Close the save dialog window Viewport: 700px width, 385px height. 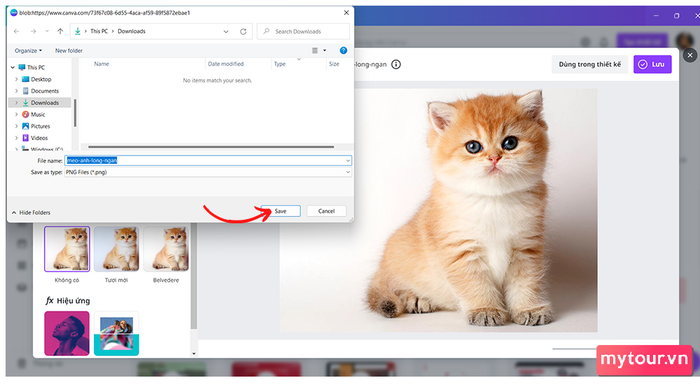pos(346,13)
